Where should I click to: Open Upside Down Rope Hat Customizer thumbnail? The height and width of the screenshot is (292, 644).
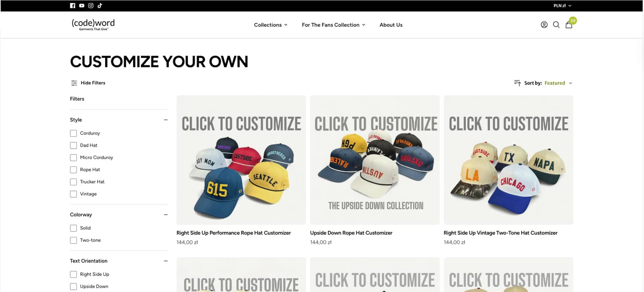click(x=375, y=160)
